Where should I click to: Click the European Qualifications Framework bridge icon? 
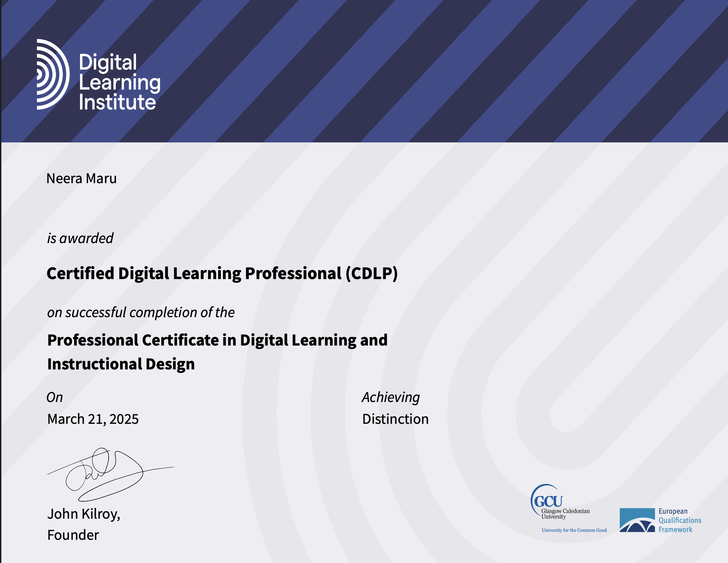[x=637, y=520]
